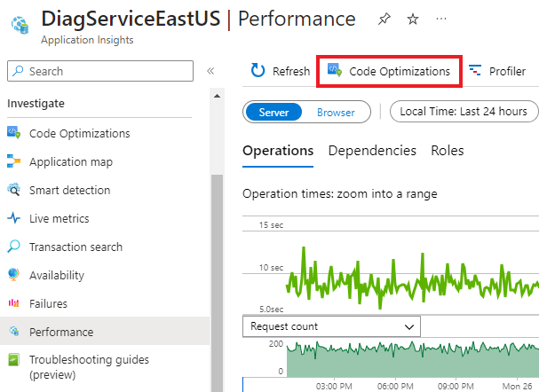Image resolution: width=539 pixels, height=392 pixels.
Task: Switch to the Roles tab
Action: pos(448,151)
